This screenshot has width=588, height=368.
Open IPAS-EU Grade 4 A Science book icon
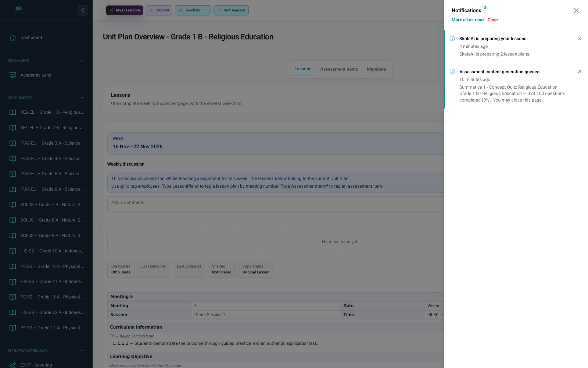coord(12,159)
